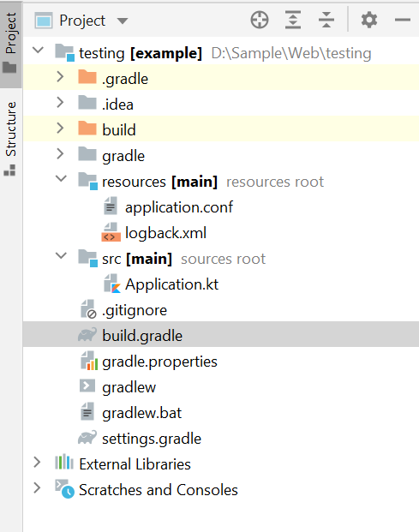Select the testing [example] project label
This screenshot has width=419, height=532.
141,53
